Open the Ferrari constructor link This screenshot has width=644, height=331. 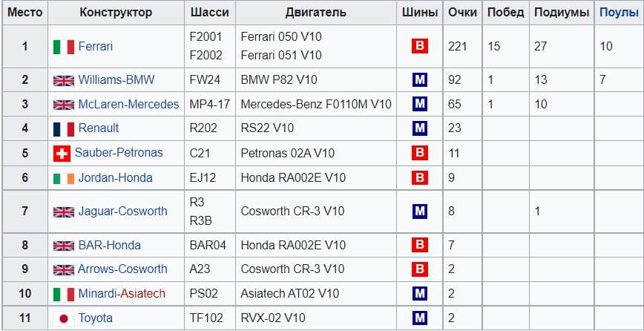96,47
